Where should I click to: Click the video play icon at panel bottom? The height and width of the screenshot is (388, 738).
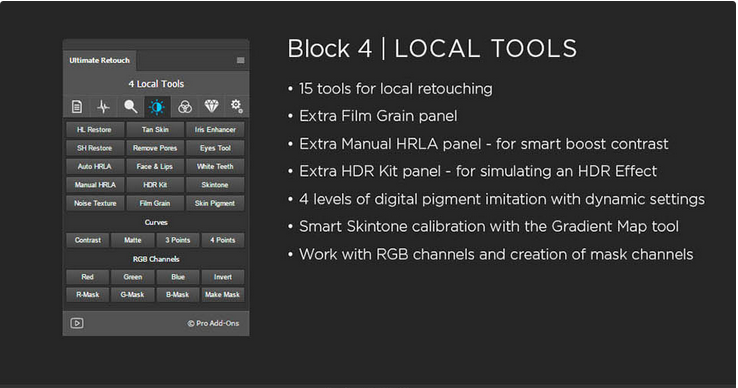pos(77,323)
